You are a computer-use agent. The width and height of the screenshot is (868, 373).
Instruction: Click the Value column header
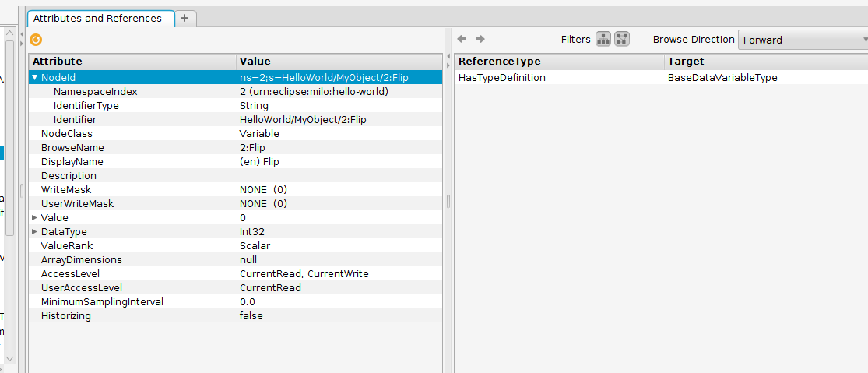pos(339,61)
